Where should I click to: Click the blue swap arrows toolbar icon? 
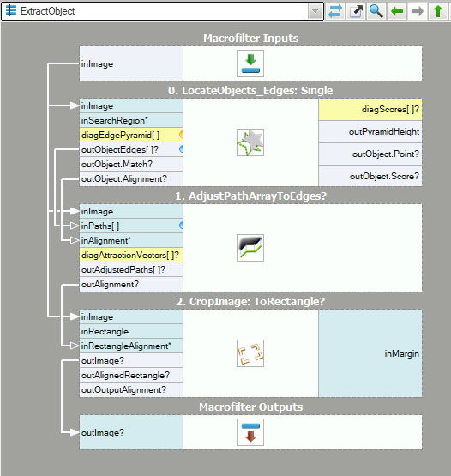(x=335, y=11)
